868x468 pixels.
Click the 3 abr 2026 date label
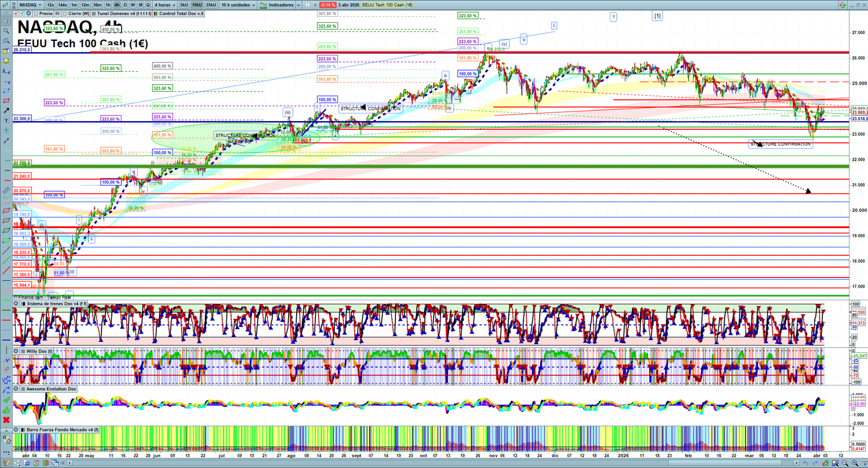point(349,5)
